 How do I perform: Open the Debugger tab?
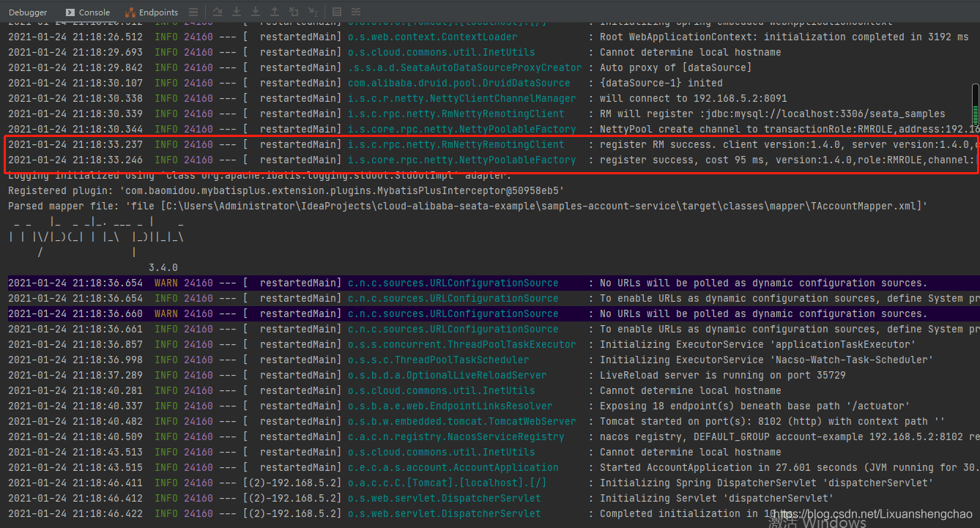pyautogui.click(x=28, y=12)
